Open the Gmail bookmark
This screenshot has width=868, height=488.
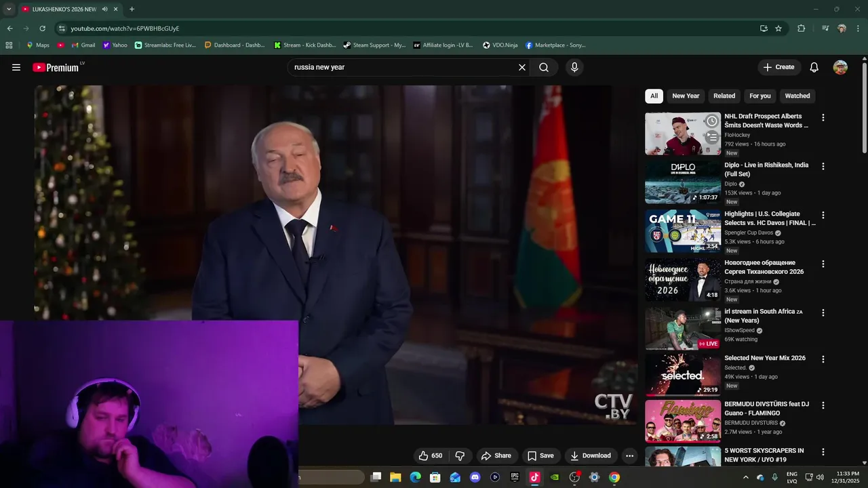coord(83,45)
